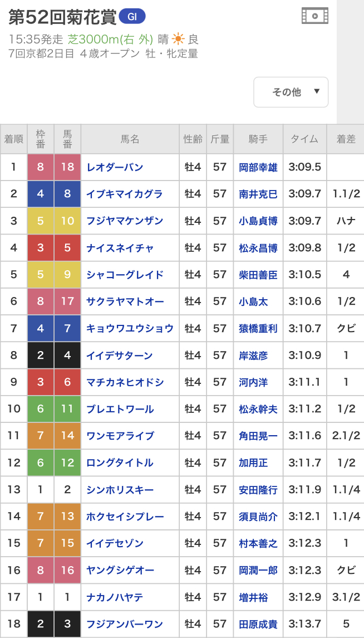Play the race video via film icon

click(x=314, y=16)
